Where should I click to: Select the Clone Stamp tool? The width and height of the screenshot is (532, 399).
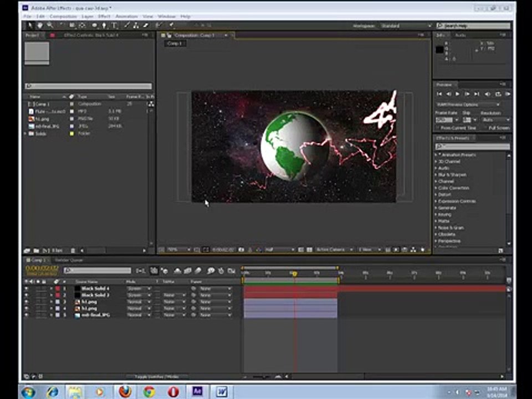click(x=136, y=25)
